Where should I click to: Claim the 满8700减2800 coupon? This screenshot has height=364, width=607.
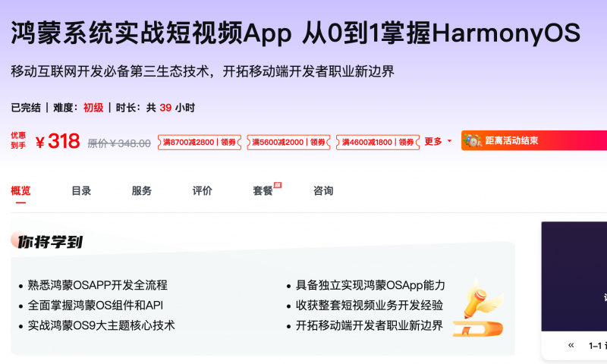200,143
